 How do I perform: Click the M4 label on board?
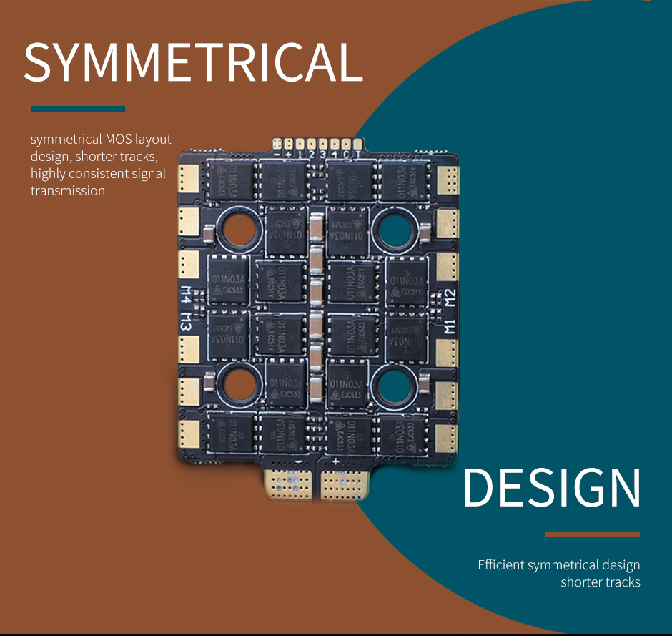[186, 295]
